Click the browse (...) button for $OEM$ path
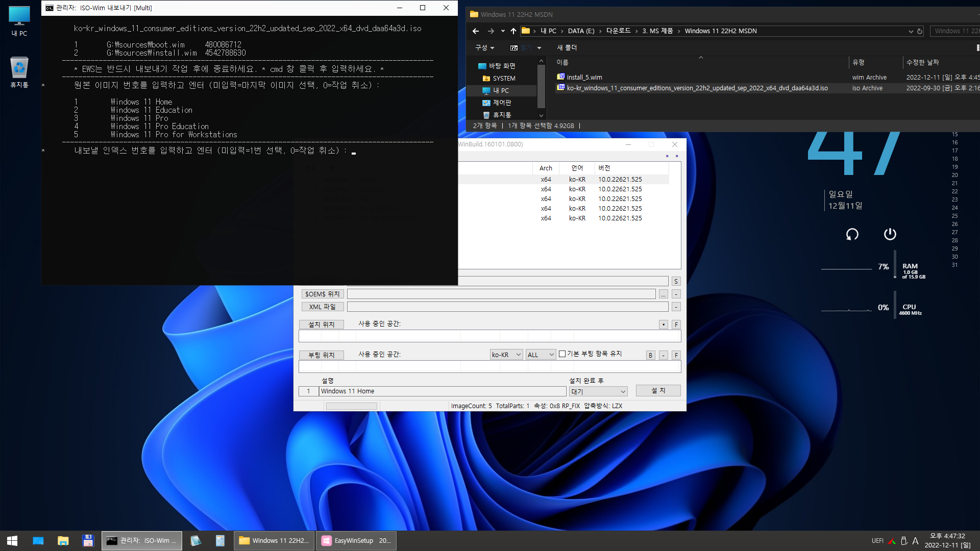This screenshot has width=980, height=551. 663,294
